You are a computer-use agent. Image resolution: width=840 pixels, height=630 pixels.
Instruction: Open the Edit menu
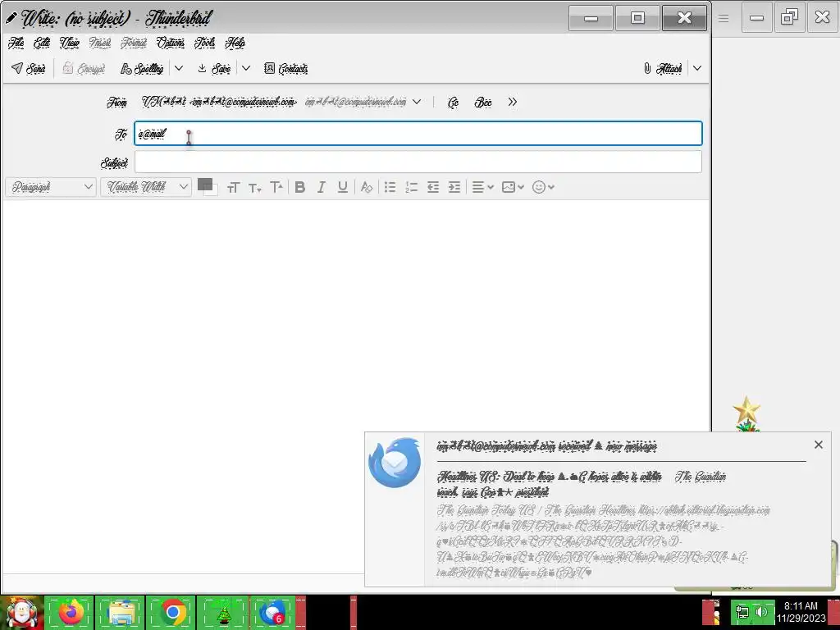42,43
